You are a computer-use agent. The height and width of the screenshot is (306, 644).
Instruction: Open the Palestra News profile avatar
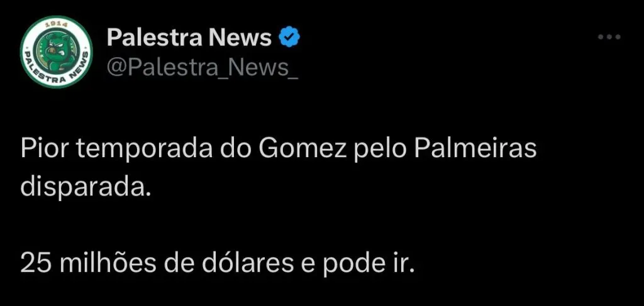(x=56, y=53)
